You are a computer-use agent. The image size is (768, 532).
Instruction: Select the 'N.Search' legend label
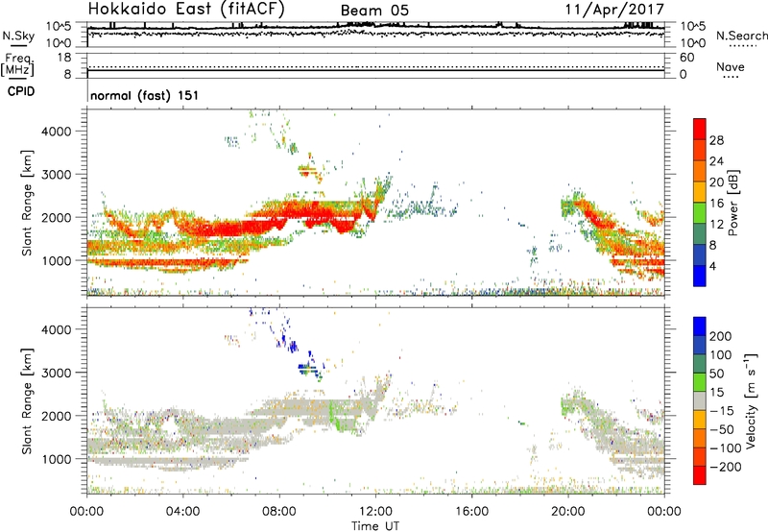[741, 36]
